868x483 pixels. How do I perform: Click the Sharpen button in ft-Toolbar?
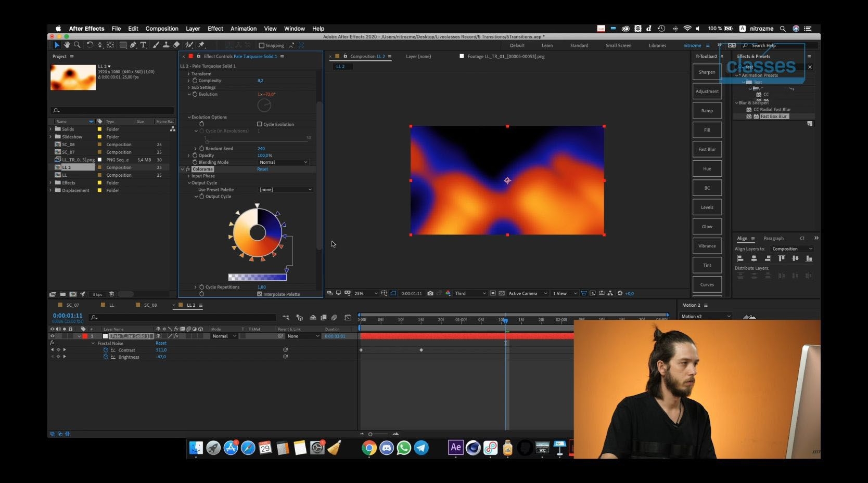point(707,72)
